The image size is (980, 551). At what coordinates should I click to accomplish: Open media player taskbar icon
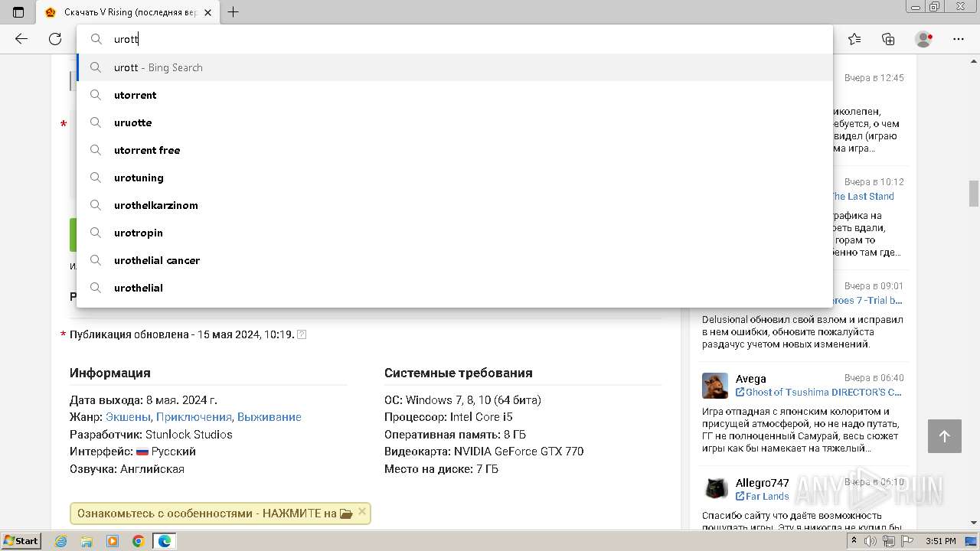pos(113,541)
